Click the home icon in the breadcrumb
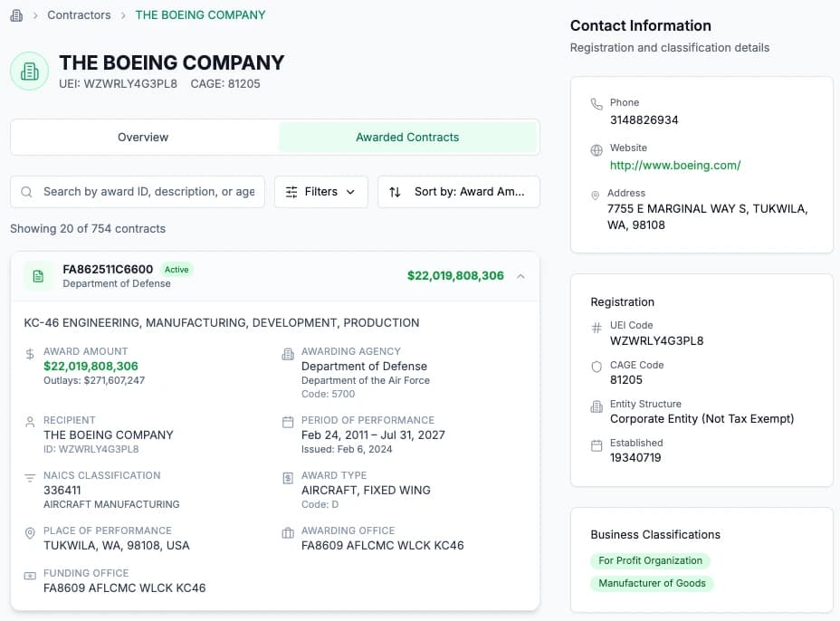 tap(15, 15)
